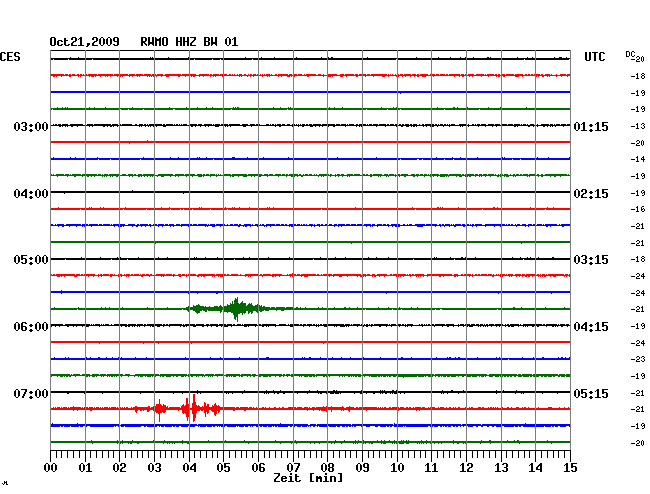650x494 pixels.
Task: Click the DC column header
Action: coord(630,54)
